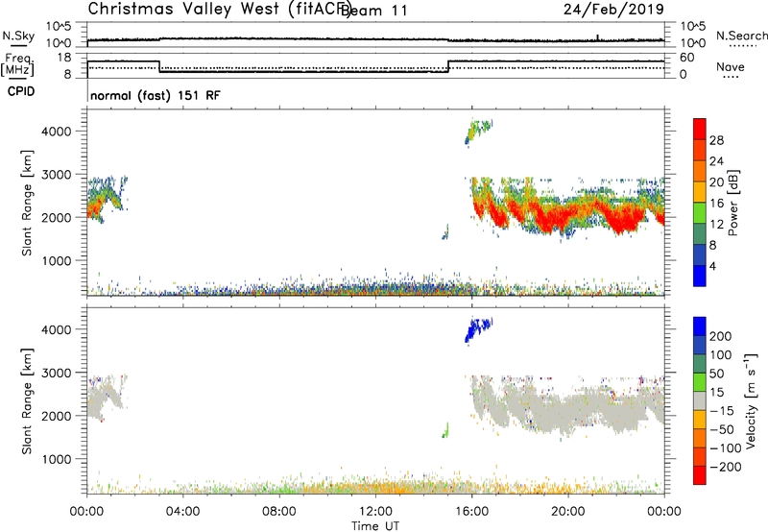The image size is (768, 532).
Task: Click the '2000' tick on the velocity panel
Action: 57,416
